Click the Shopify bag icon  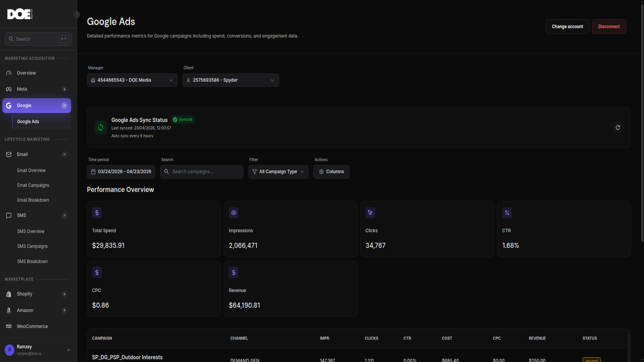point(9,294)
